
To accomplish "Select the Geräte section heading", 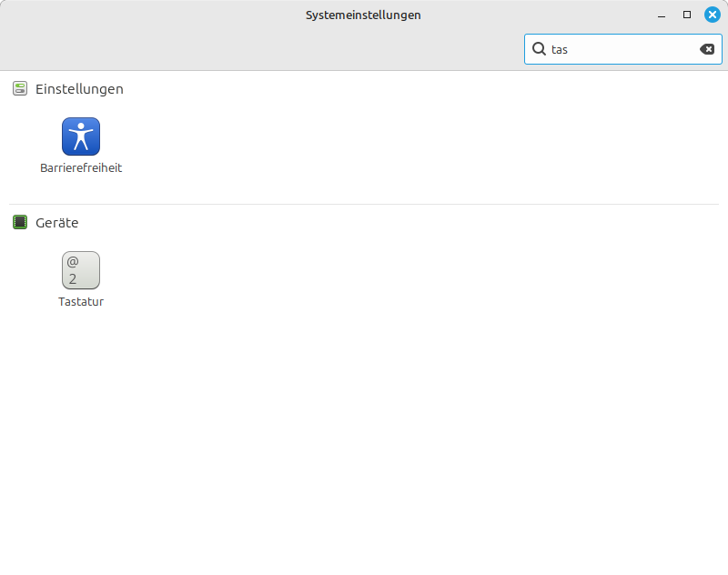I will click(x=57, y=222).
